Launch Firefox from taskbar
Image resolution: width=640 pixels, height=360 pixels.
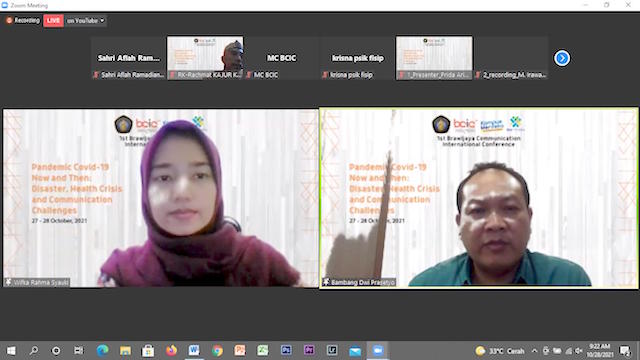[x=171, y=351]
